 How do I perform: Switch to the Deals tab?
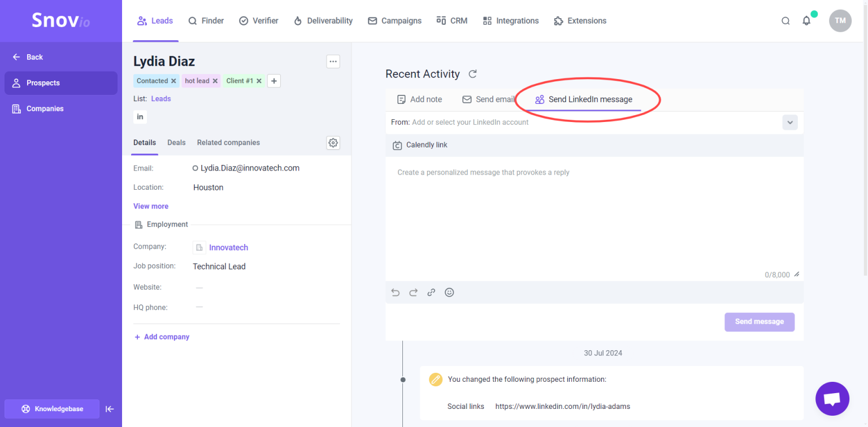click(x=176, y=142)
